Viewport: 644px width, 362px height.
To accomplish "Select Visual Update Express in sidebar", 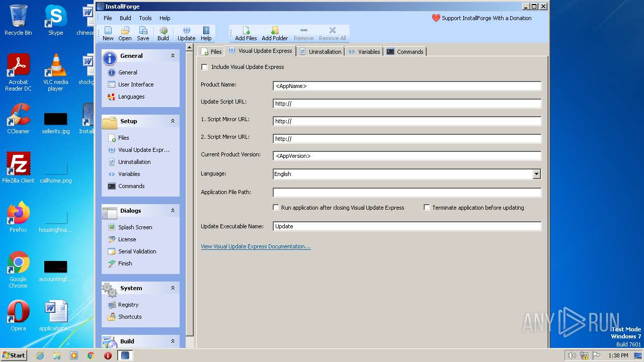I will point(139,150).
